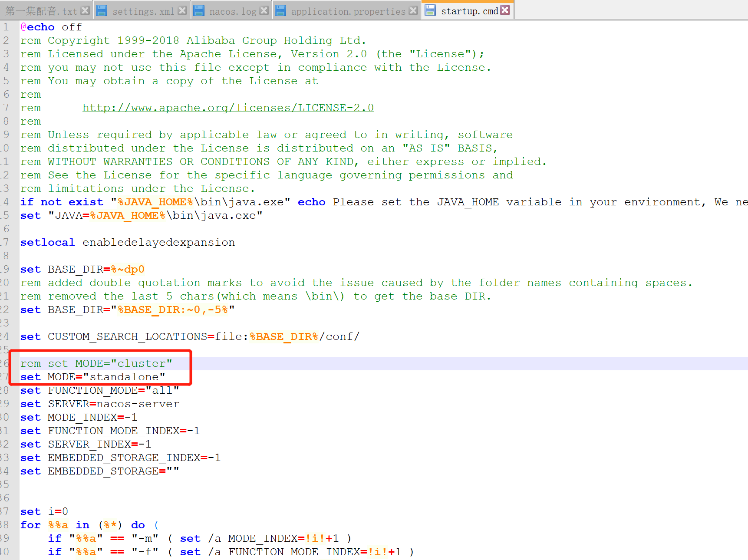
Task: Switch to the settings.xml tab
Action: pos(143,11)
